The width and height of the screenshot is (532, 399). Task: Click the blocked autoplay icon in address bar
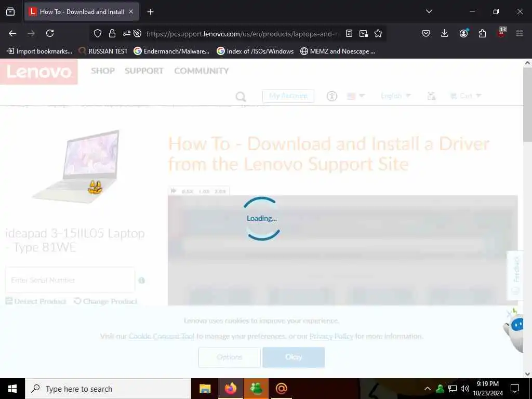(x=137, y=33)
